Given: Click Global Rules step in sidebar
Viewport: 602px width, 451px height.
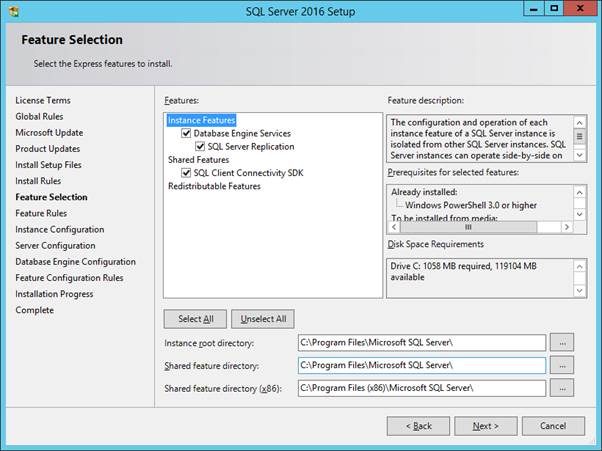Looking at the screenshot, I should (39, 116).
